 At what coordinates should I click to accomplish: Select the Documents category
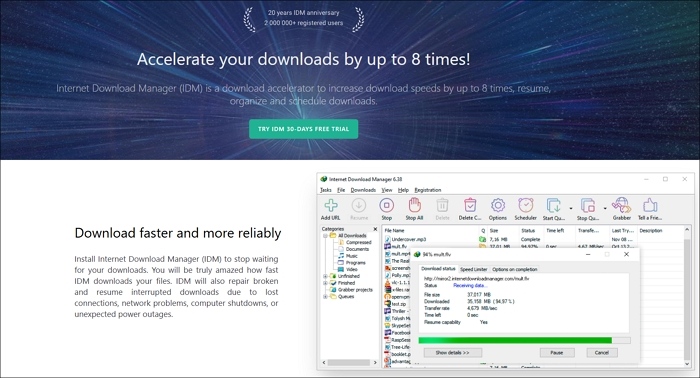pos(357,249)
